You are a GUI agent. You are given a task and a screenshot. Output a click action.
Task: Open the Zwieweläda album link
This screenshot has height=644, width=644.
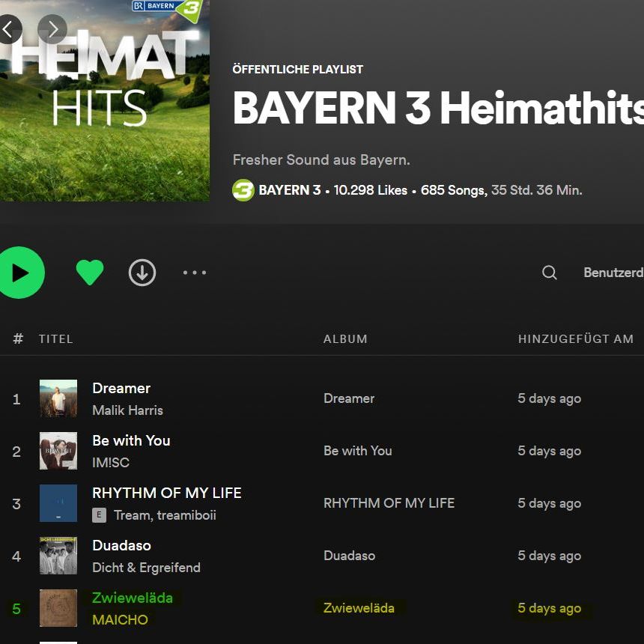359,608
